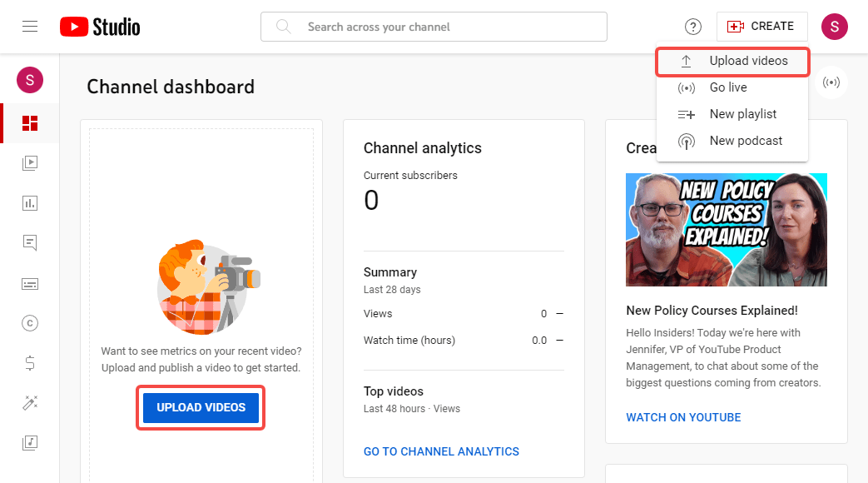Open the Customization magic wand icon

point(30,402)
